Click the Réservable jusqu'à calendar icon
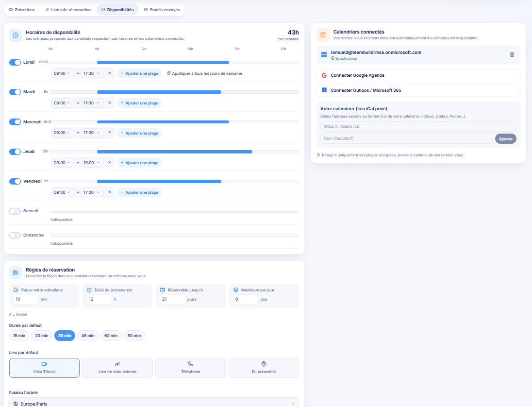 point(163,290)
